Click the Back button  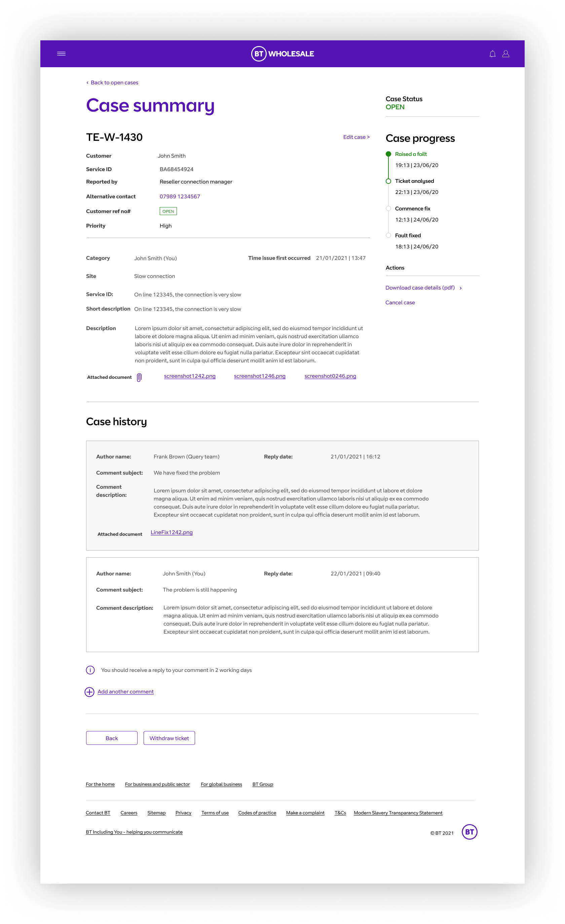point(112,738)
